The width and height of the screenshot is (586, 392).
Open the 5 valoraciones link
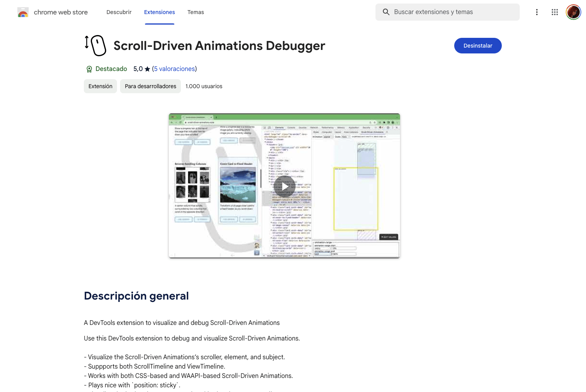(x=174, y=69)
